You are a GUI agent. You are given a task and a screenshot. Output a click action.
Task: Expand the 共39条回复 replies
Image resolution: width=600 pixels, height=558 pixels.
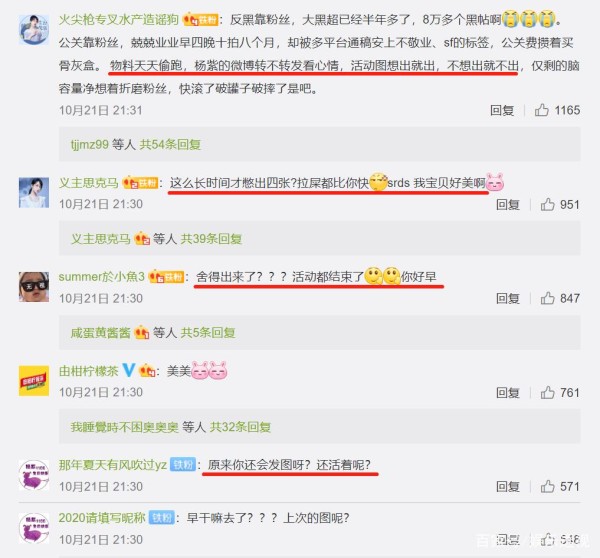tap(211, 239)
